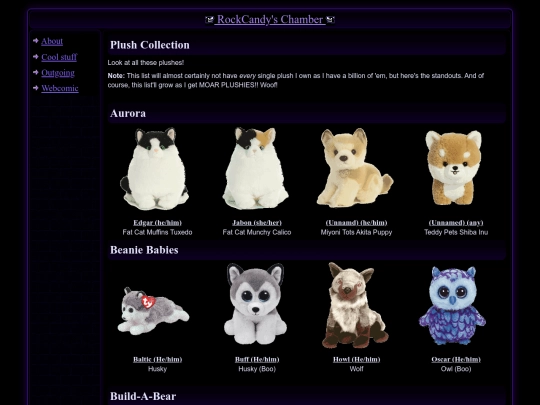
Task: Click the arrow icon beside Webcomic
Action: point(36,88)
